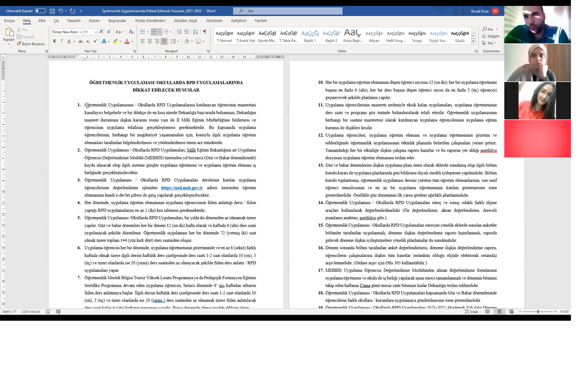This screenshot has height=392, width=584.
Task: Click the bullet list icon
Action: click(142, 32)
